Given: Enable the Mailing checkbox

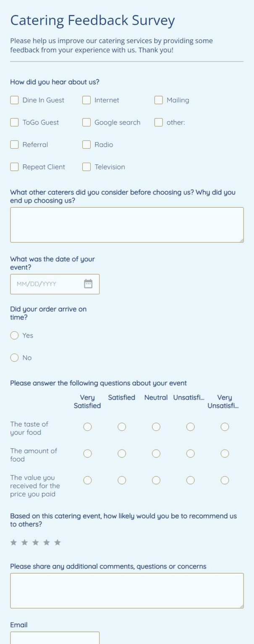Looking at the screenshot, I should point(158,100).
